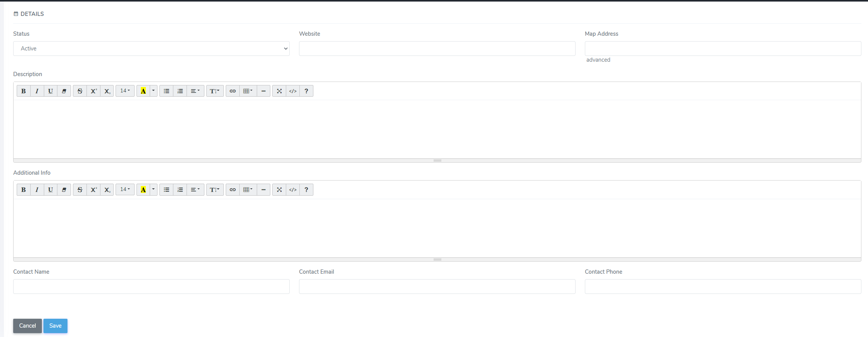The image size is (868, 337).
Task: Toggle Underline in Description editor toolbar
Action: tap(50, 91)
